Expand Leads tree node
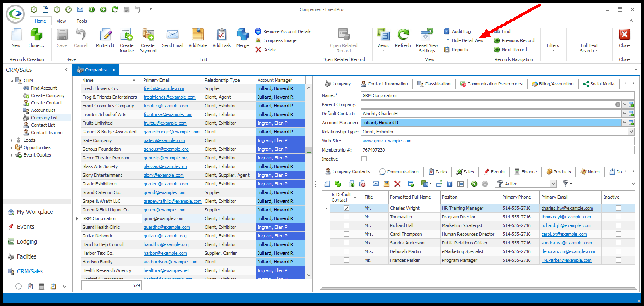Image resolution: width=644 pixels, height=306 pixels. (x=12, y=140)
